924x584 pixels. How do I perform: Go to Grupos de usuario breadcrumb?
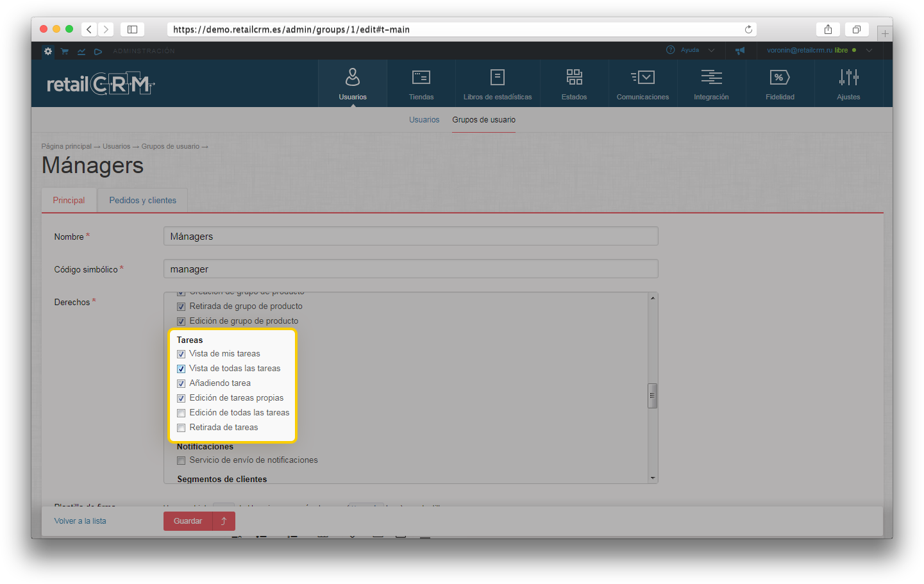click(171, 146)
